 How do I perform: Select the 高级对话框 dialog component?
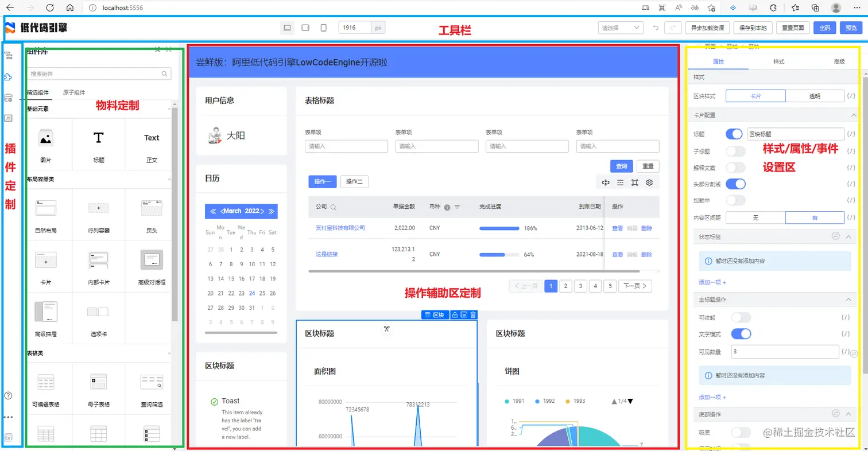tap(152, 267)
